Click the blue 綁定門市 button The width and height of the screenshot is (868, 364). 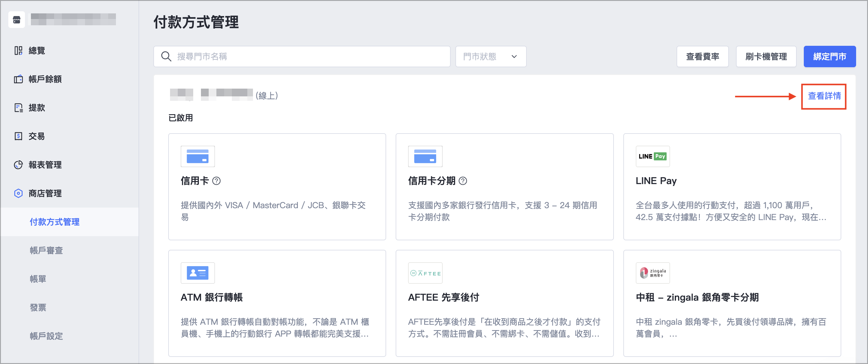coord(830,57)
